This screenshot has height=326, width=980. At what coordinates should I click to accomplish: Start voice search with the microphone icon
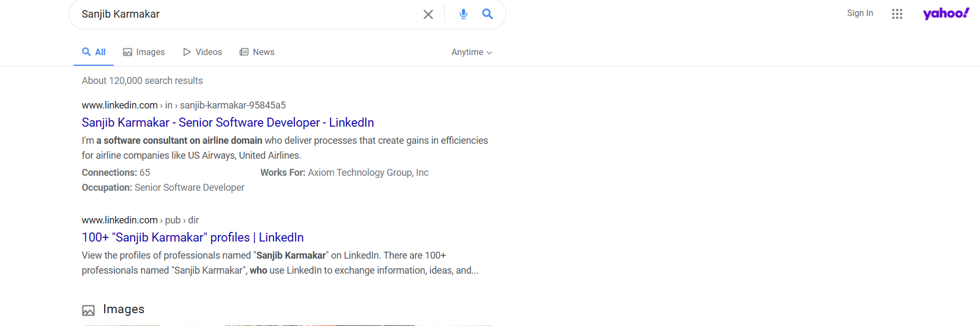click(463, 14)
